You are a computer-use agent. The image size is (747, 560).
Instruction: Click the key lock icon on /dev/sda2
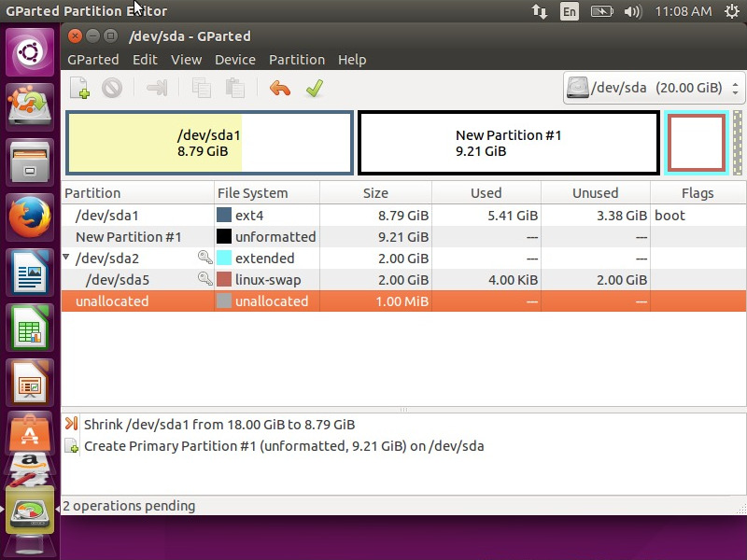(204, 258)
